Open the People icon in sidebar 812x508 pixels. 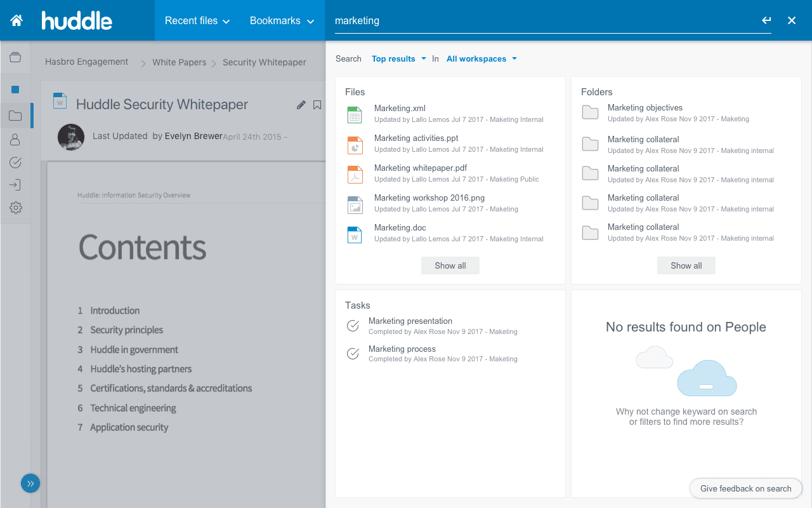15,139
